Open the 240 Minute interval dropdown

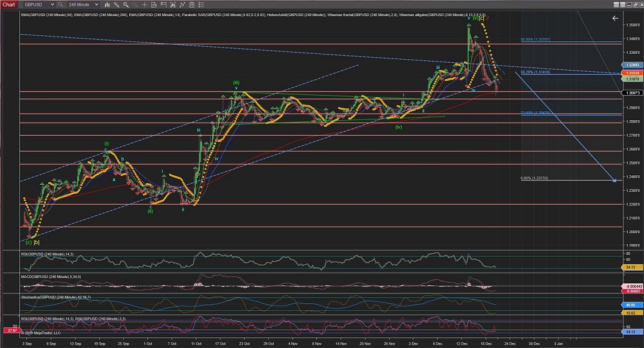tap(83, 4)
